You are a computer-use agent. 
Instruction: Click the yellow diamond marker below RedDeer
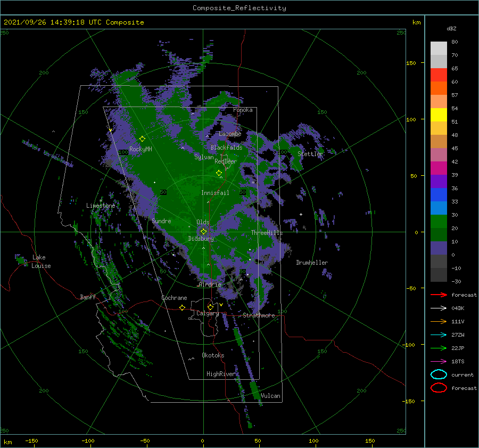point(219,173)
